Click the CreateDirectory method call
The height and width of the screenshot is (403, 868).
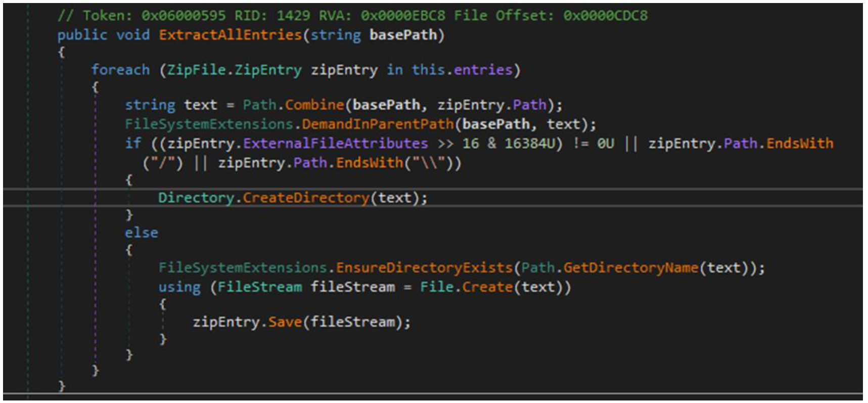point(306,198)
